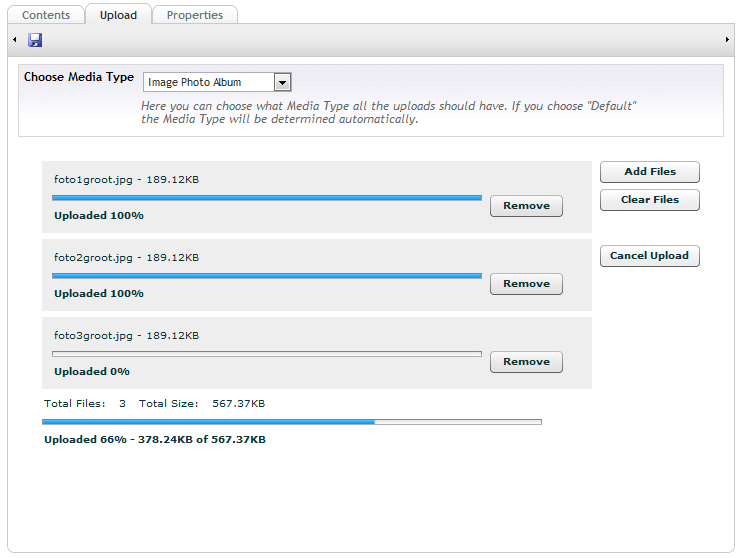Click the right toolbar scroll arrow

[727, 39]
